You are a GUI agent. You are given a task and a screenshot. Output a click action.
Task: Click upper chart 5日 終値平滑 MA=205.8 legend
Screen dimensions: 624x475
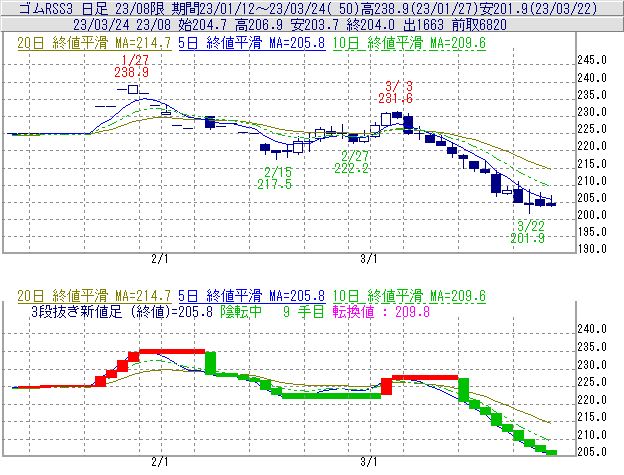pyautogui.click(x=252, y=43)
